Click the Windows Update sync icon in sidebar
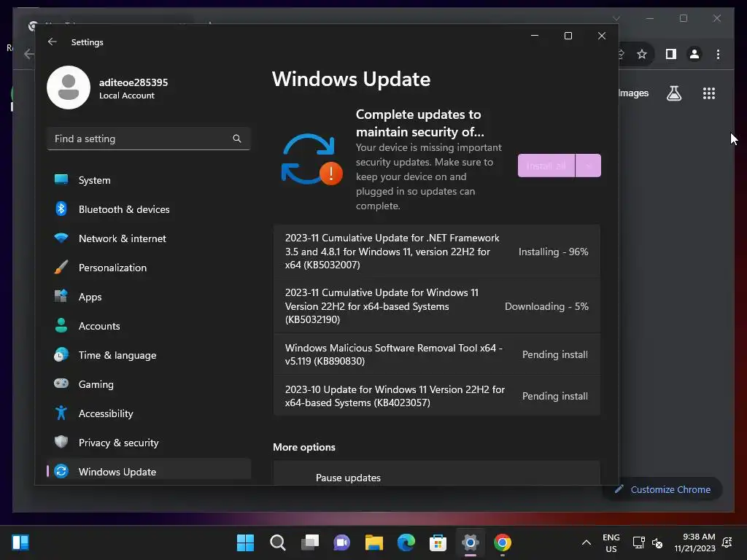 [61, 472]
